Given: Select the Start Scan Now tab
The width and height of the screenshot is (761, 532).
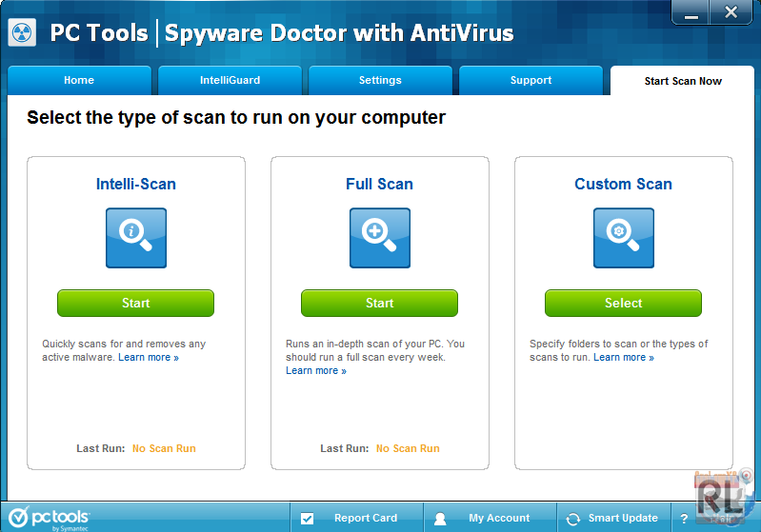Looking at the screenshot, I should point(683,81).
